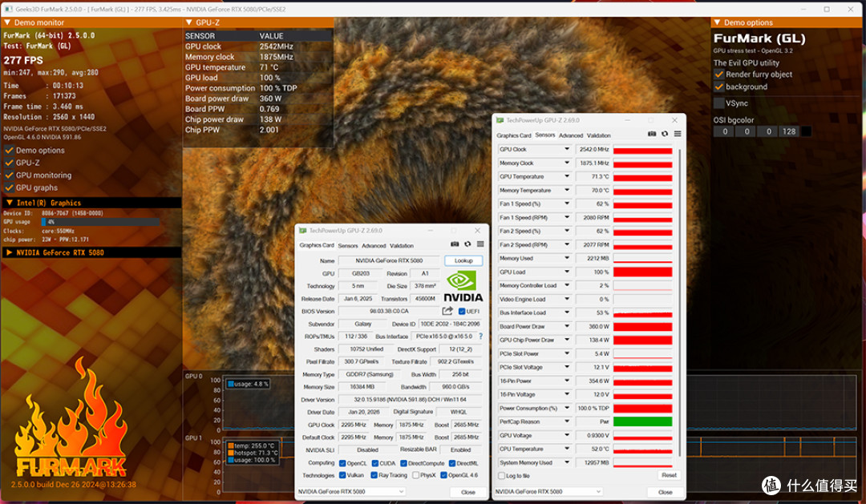Click Close button at bottom of Sensors window
Screen dimensions: 866x504
pyautogui.click(x=665, y=492)
